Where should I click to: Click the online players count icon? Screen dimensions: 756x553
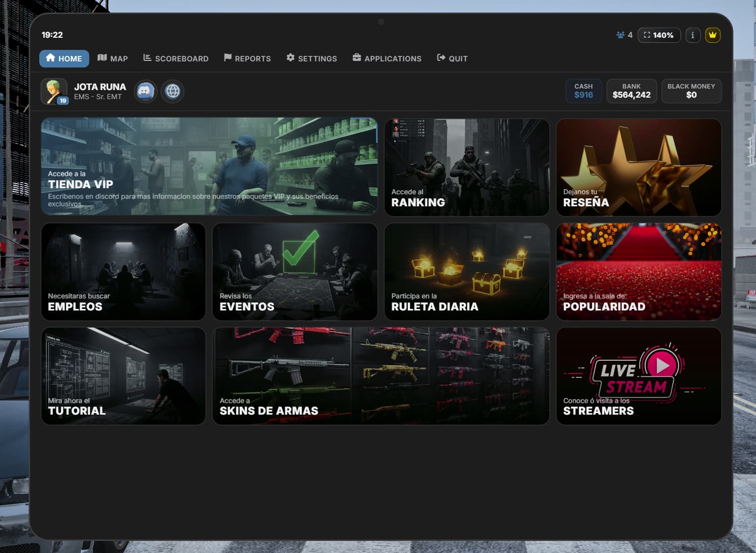pyautogui.click(x=620, y=35)
